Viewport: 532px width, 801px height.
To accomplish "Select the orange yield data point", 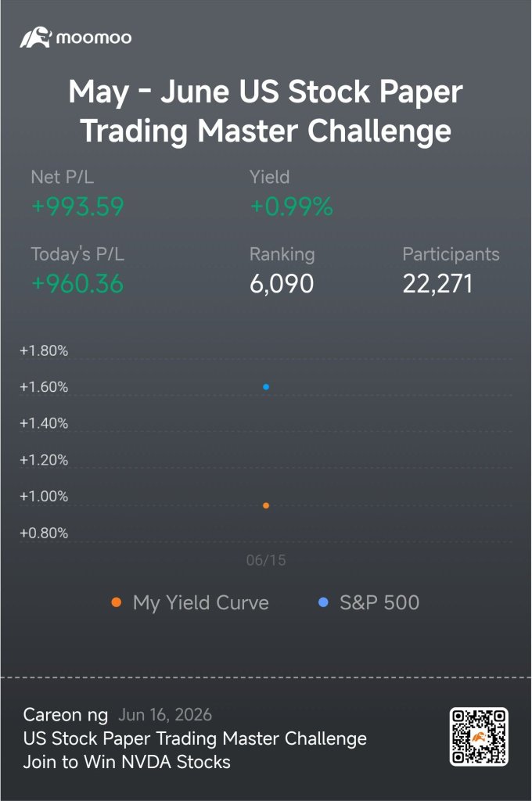I will tap(266, 505).
